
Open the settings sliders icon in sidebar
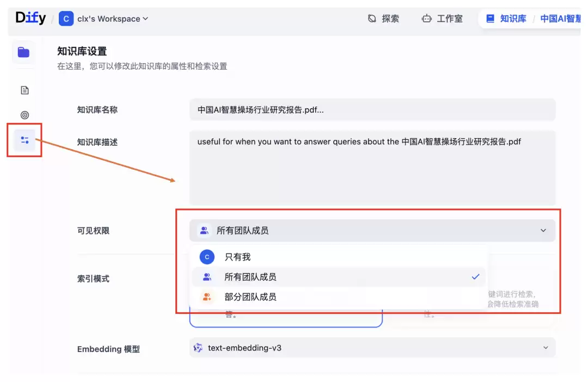24,140
